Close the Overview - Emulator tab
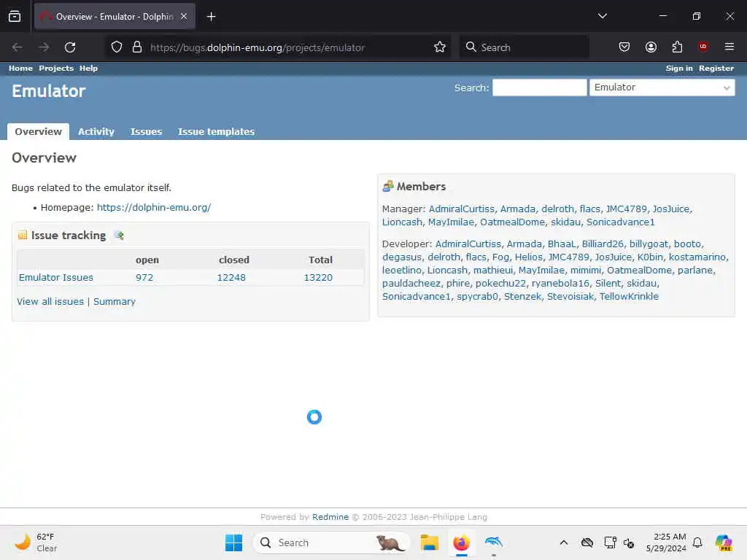Image resolution: width=747 pixels, height=560 pixels. (x=184, y=16)
